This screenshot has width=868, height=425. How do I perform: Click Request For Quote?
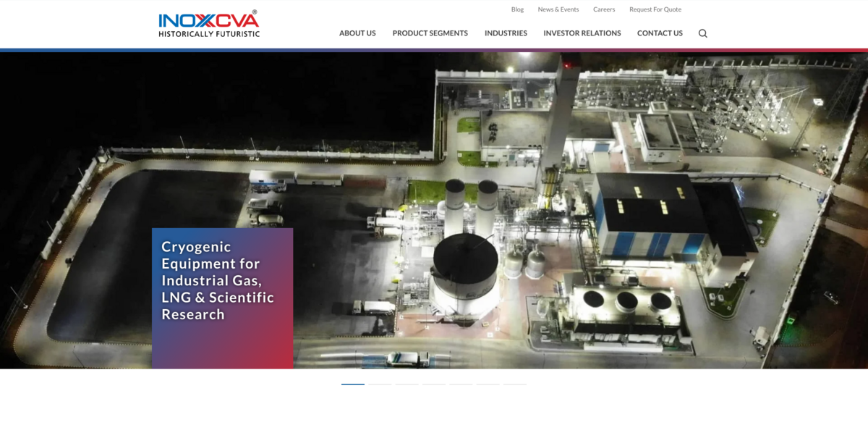655,9
